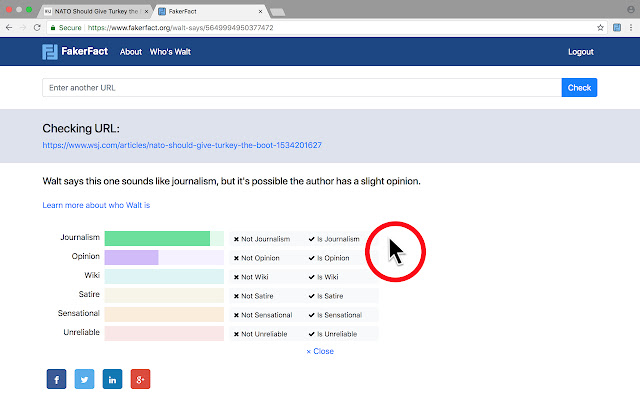This screenshot has width=640, height=400.
Task: Click the purple Opinion score bar
Action: tap(131, 258)
